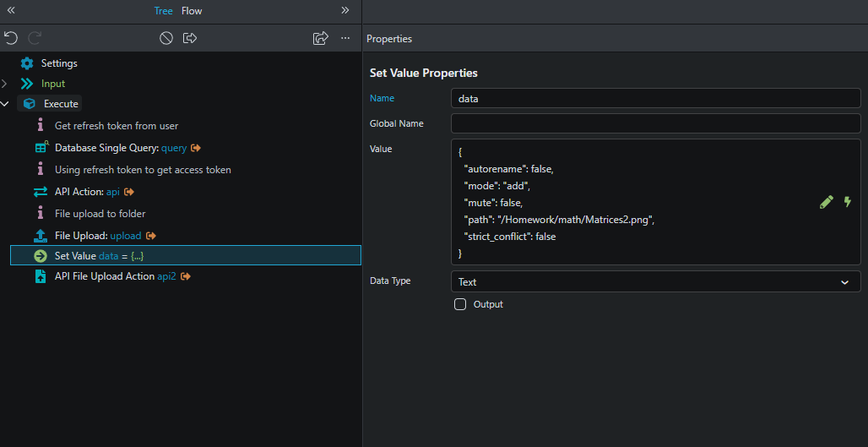Click the output icon next to query

pyautogui.click(x=196, y=148)
